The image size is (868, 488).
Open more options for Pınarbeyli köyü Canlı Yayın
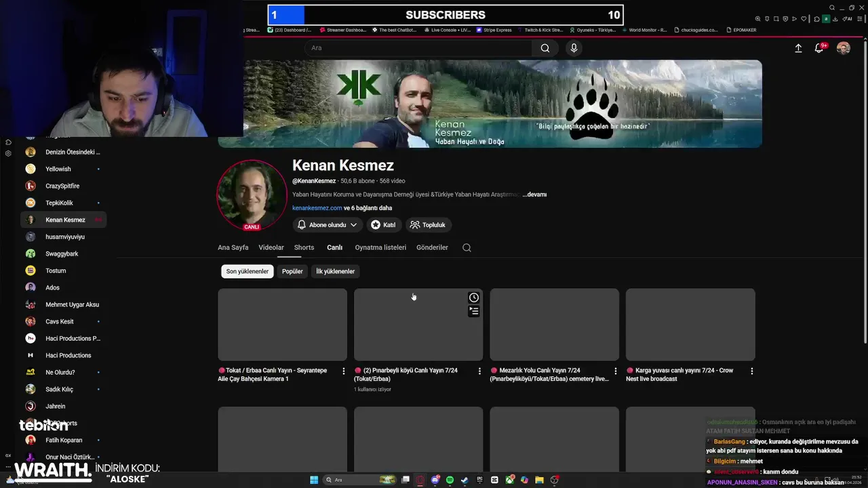tap(479, 371)
